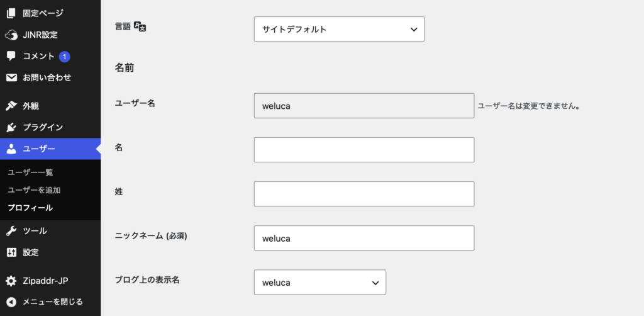The image size is (644, 316).
Task: Open the ブログ上の表示名 dropdown
Action: pyautogui.click(x=320, y=282)
